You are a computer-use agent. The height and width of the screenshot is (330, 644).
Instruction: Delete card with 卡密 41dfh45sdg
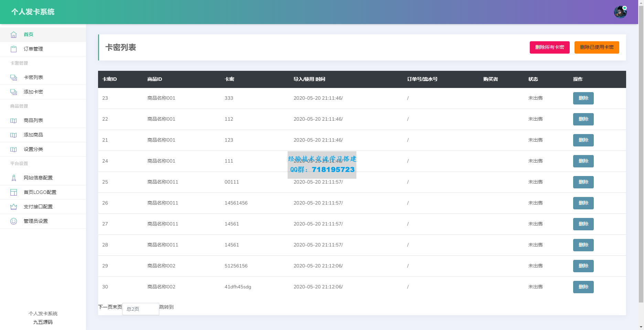point(583,287)
